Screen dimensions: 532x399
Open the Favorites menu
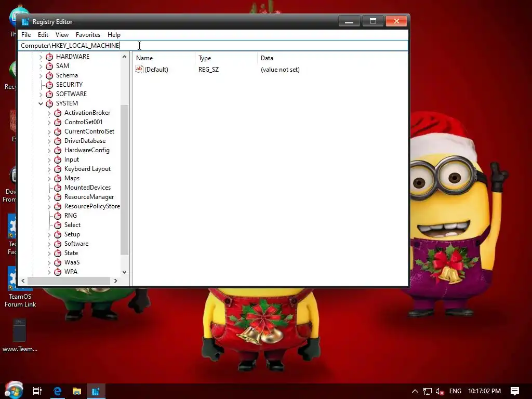click(x=88, y=35)
